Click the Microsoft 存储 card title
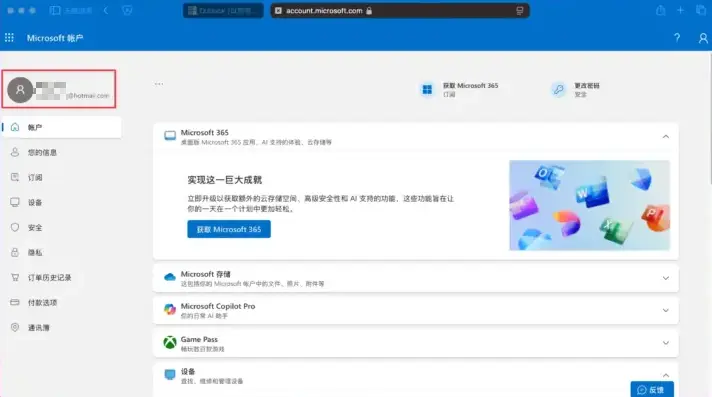Image resolution: width=712 pixels, height=397 pixels. 205,274
